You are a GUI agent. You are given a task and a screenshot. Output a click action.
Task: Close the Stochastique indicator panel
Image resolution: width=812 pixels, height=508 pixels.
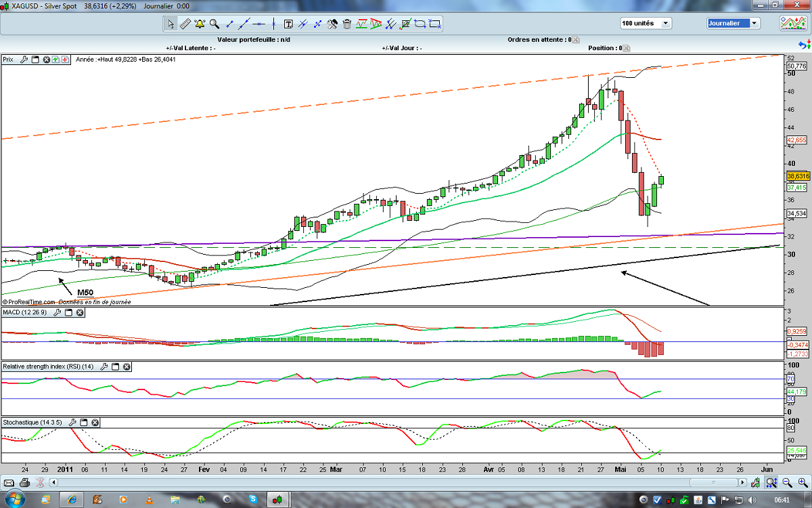pos(95,422)
